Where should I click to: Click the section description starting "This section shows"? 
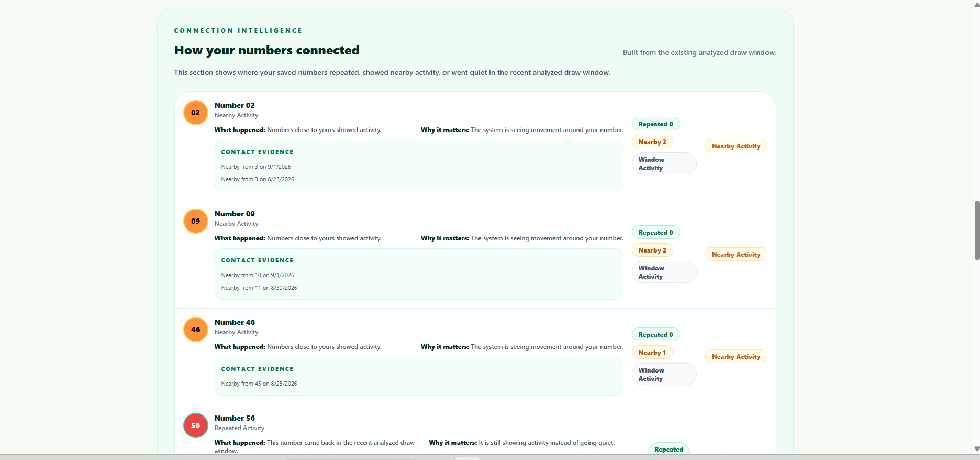[392, 72]
